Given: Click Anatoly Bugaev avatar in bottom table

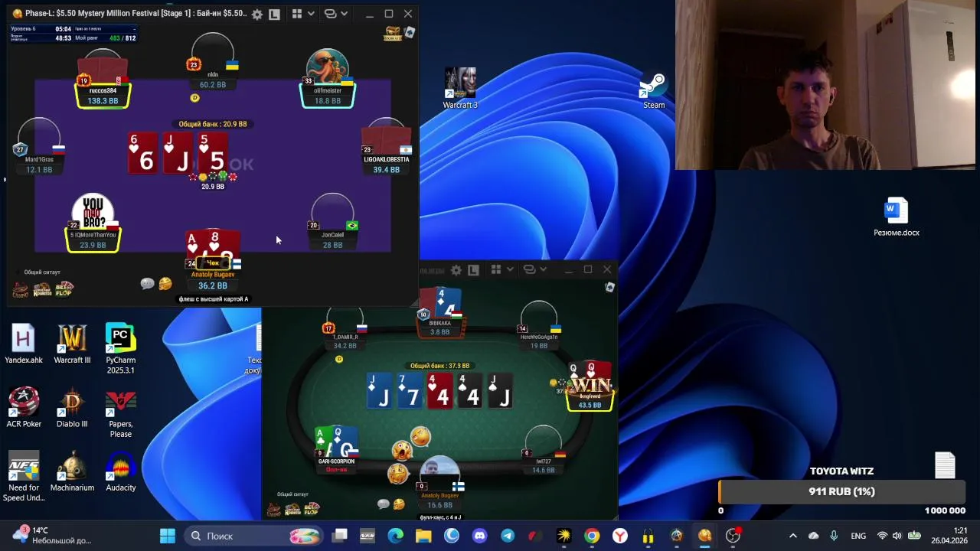Looking at the screenshot, I should click(x=439, y=474).
